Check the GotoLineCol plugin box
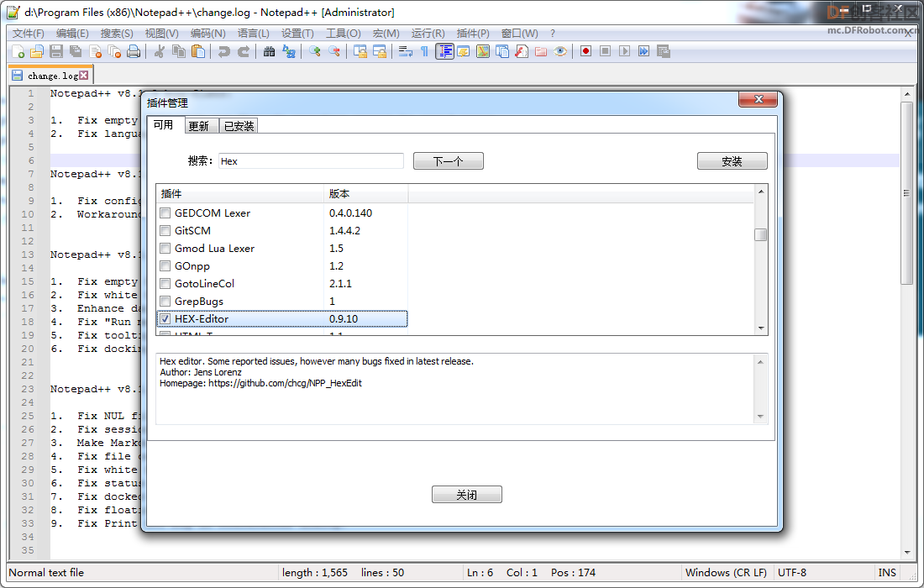924x588 pixels. [165, 284]
